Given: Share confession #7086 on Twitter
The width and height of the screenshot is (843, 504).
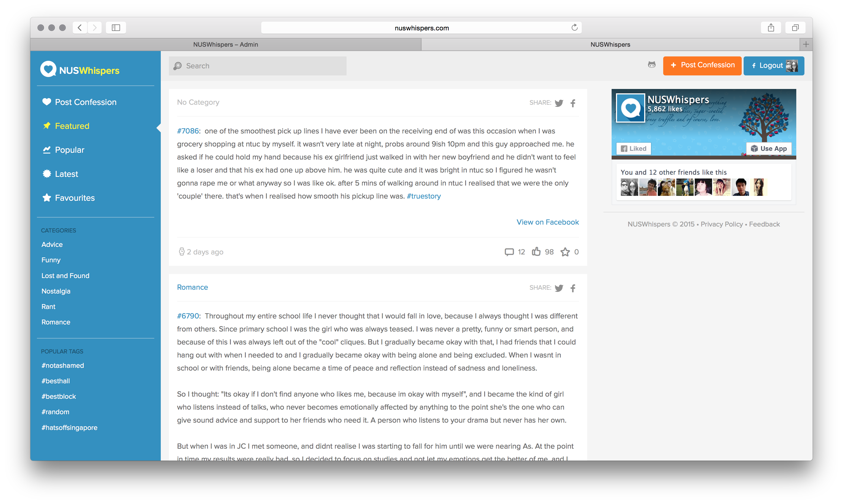Looking at the screenshot, I should [559, 103].
